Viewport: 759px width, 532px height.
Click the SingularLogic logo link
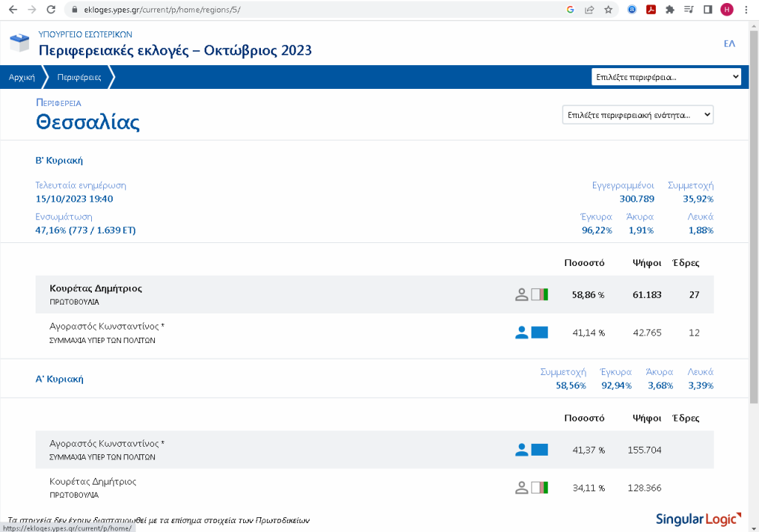coord(698,519)
